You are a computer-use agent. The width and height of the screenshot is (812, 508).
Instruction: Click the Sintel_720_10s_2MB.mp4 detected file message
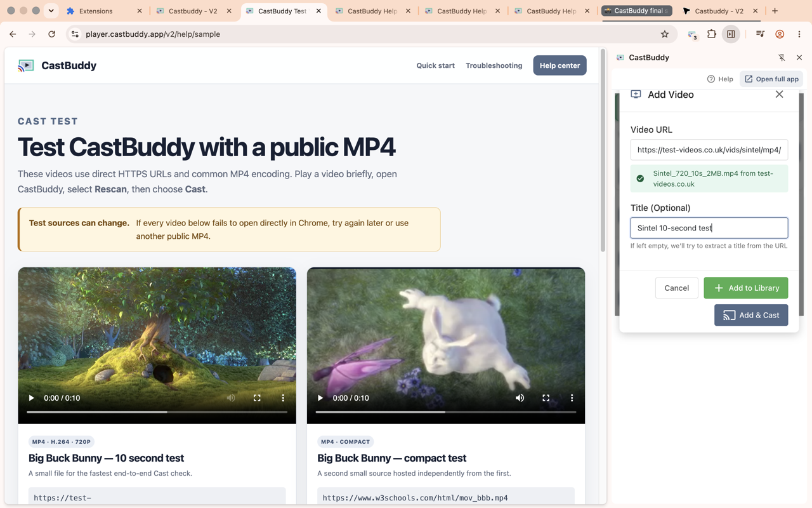709,178
